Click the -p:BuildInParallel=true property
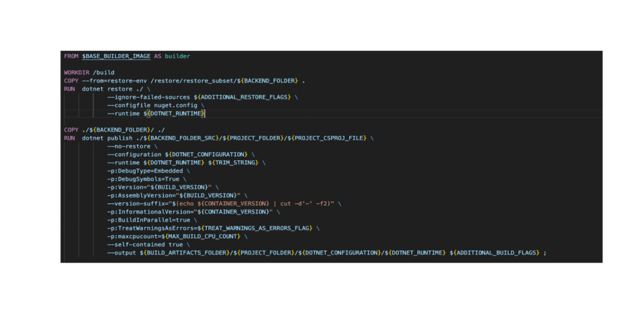This screenshot has height=311, width=644. click(x=148, y=220)
